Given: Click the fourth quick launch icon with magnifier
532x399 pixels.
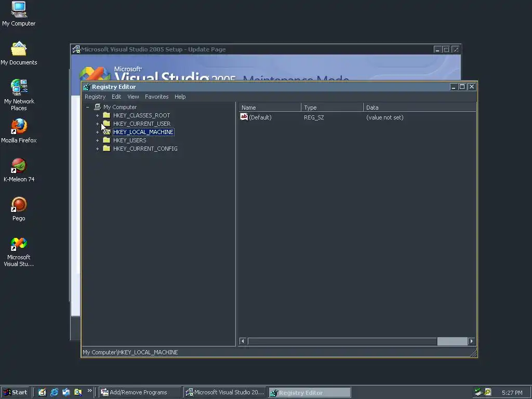Looking at the screenshot, I should tap(78, 392).
